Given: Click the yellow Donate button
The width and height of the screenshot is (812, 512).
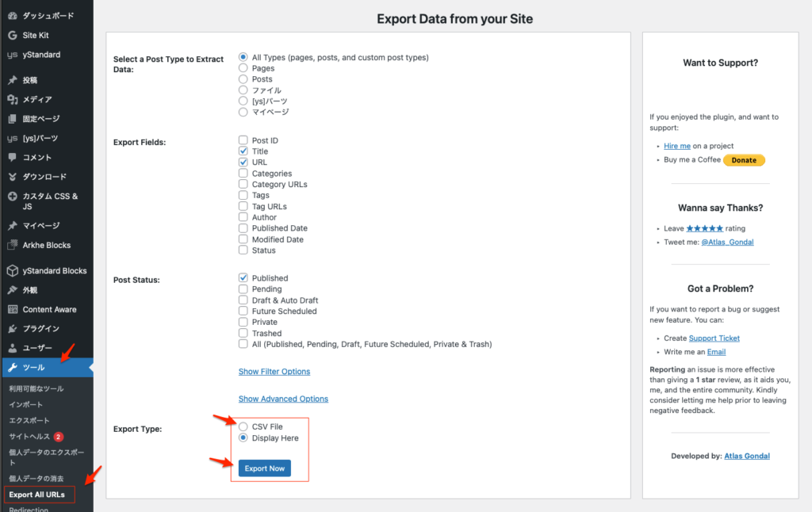Looking at the screenshot, I should point(744,160).
